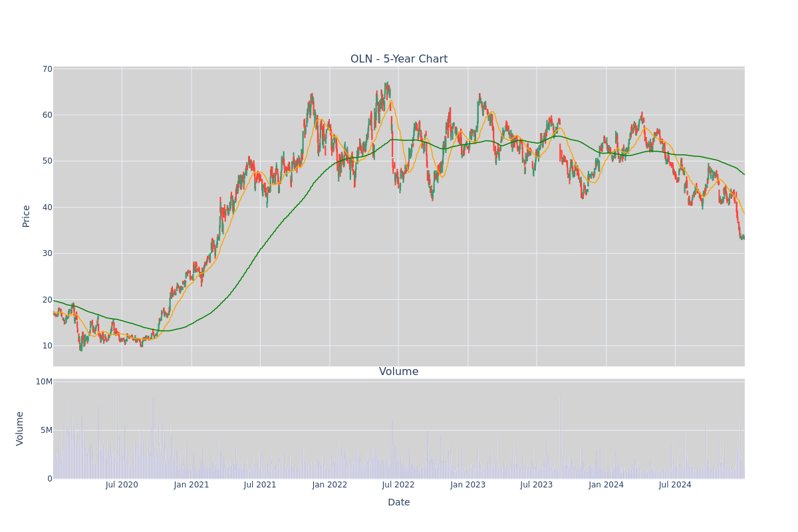Select the horizontal "Volume" subplot heading
The height and width of the screenshot is (532, 798).
pyautogui.click(x=399, y=372)
